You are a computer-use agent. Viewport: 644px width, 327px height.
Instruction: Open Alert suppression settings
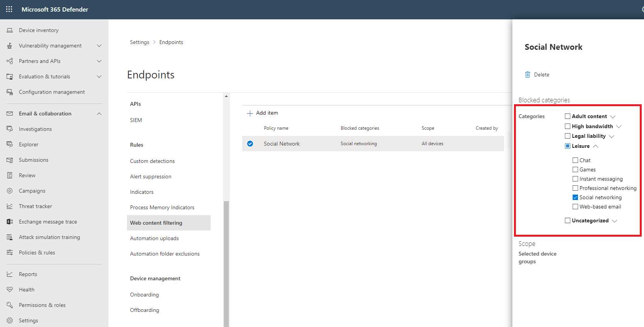pyautogui.click(x=150, y=176)
